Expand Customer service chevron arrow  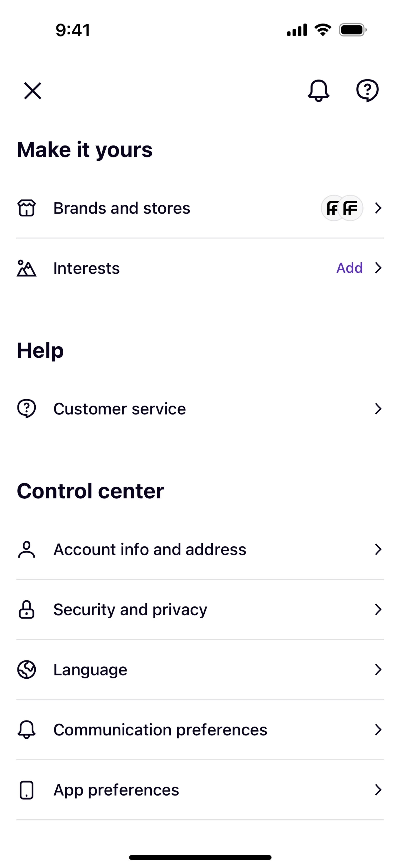(x=378, y=409)
